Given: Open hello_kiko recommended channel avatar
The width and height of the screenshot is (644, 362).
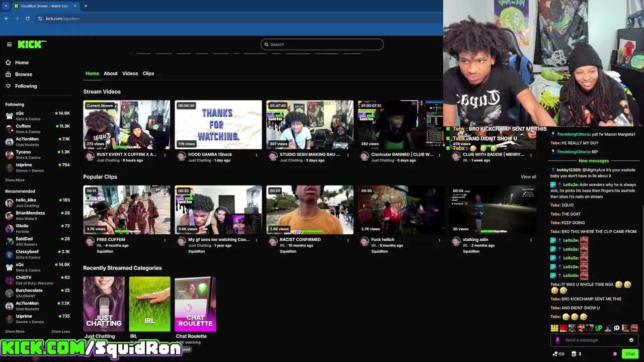Looking at the screenshot, I should click(9, 203).
